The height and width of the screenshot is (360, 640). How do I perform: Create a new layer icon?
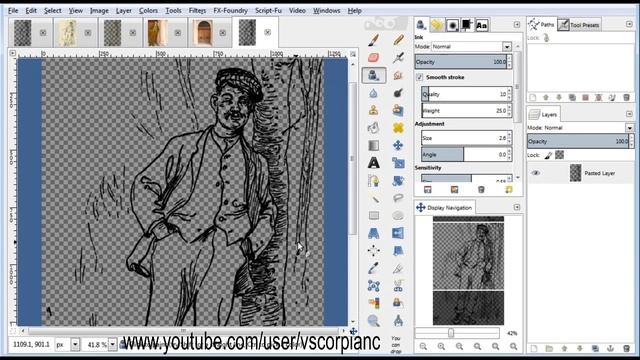pyautogui.click(x=533, y=348)
